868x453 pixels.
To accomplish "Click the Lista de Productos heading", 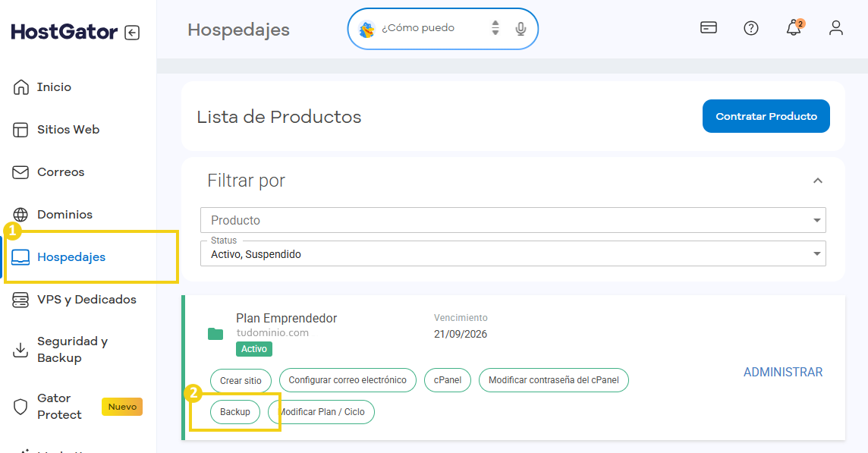I will coord(279,117).
